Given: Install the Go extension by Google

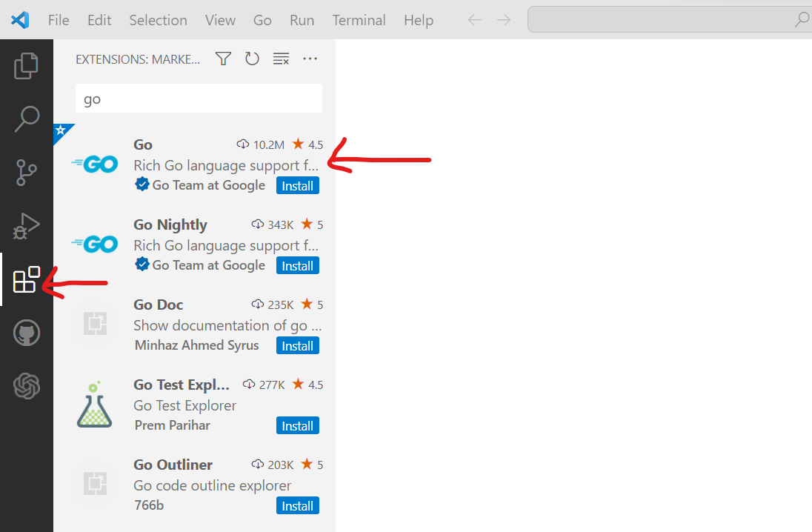Looking at the screenshot, I should (x=298, y=185).
